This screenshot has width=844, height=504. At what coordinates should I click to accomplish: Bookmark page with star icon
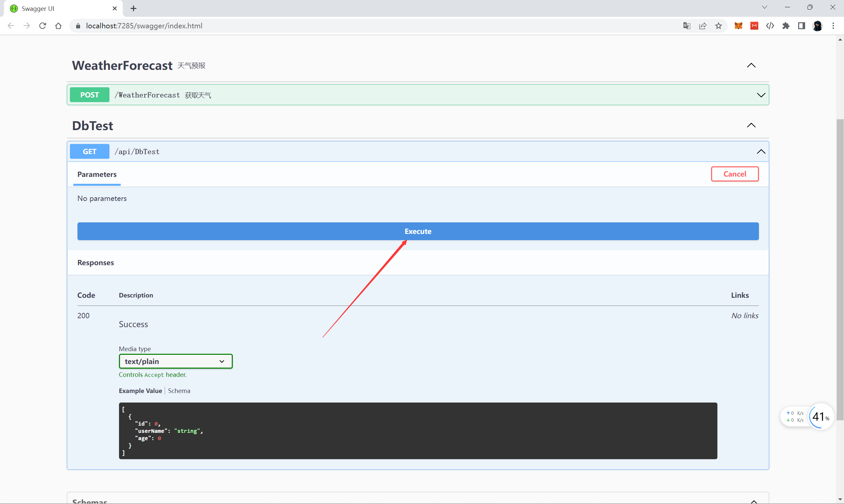tap(718, 26)
